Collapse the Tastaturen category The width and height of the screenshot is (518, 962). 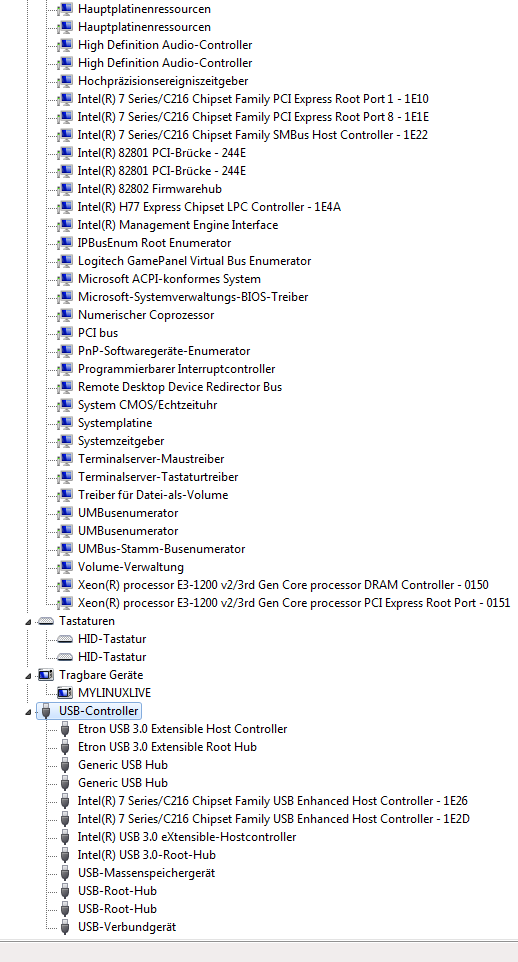pyautogui.click(x=28, y=622)
